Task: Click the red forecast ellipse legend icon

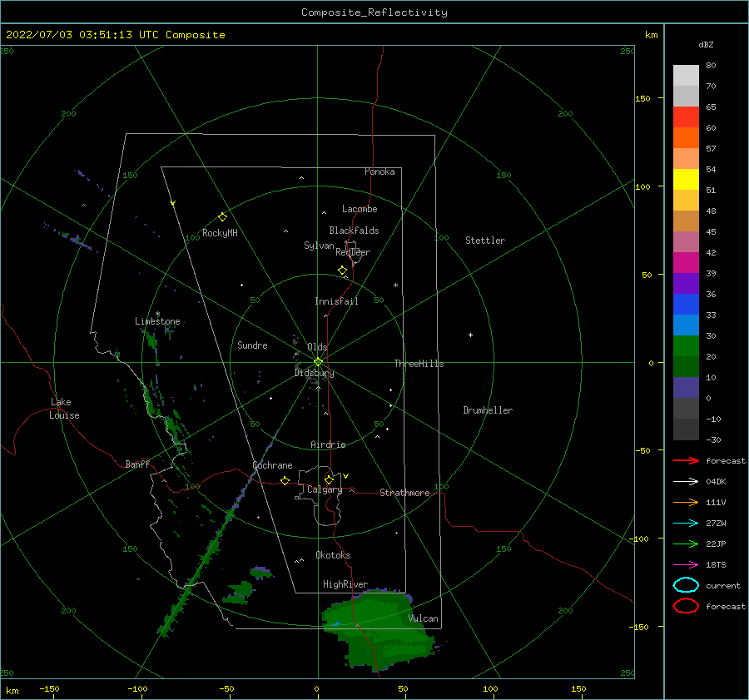Action: point(686,606)
